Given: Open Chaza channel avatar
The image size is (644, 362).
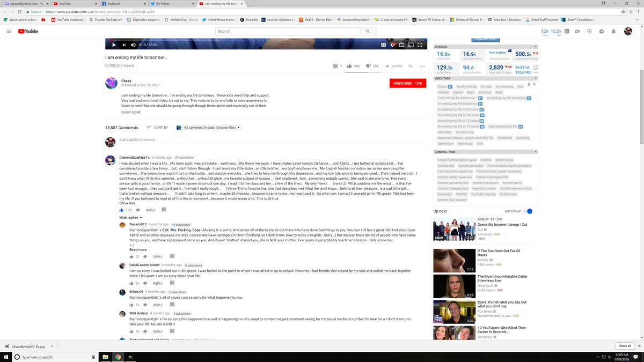Looking at the screenshot, I should pos(111,83).
